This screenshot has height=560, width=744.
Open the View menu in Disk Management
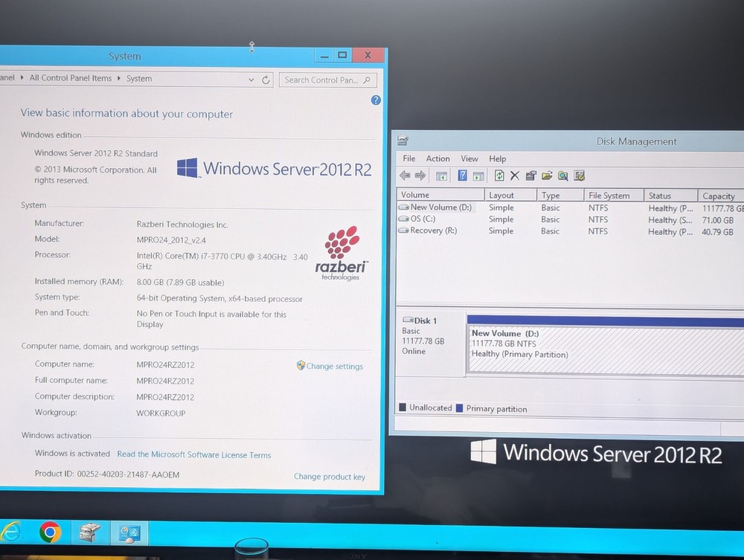pyautogui.click(x=469, y=158)
